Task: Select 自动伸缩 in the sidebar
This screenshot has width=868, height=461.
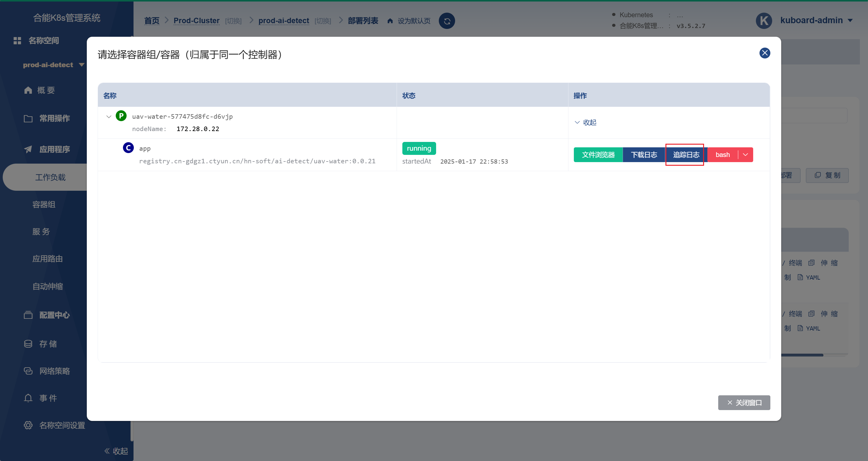Action: point(48,287)
